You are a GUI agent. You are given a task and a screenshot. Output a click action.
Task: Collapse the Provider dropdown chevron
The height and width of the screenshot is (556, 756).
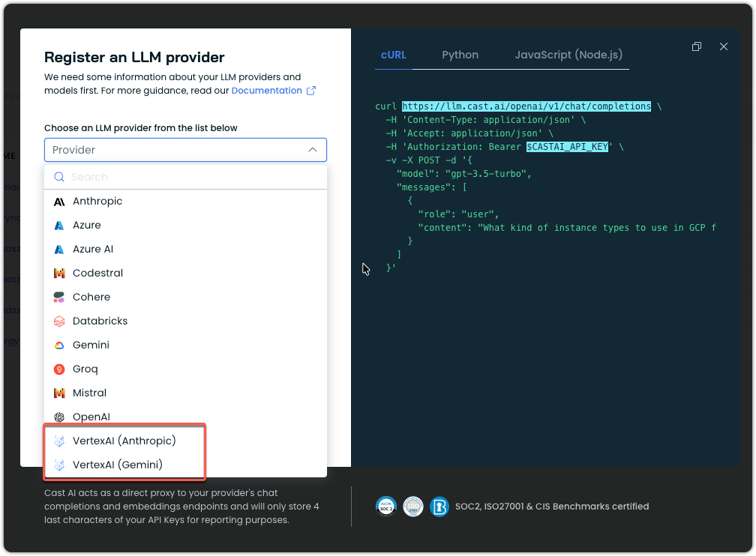click(x=313, y=150)
